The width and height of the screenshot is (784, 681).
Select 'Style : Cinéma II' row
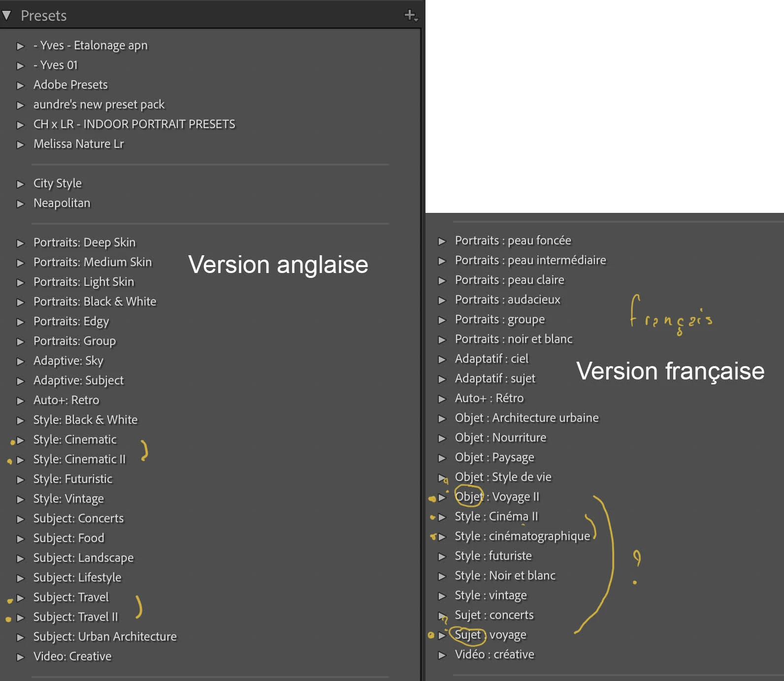click(x=496, y=516)
